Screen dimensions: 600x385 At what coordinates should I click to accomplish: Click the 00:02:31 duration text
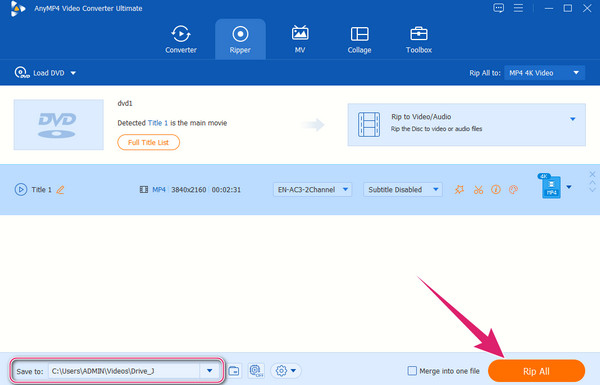click(x=226, y=189)
